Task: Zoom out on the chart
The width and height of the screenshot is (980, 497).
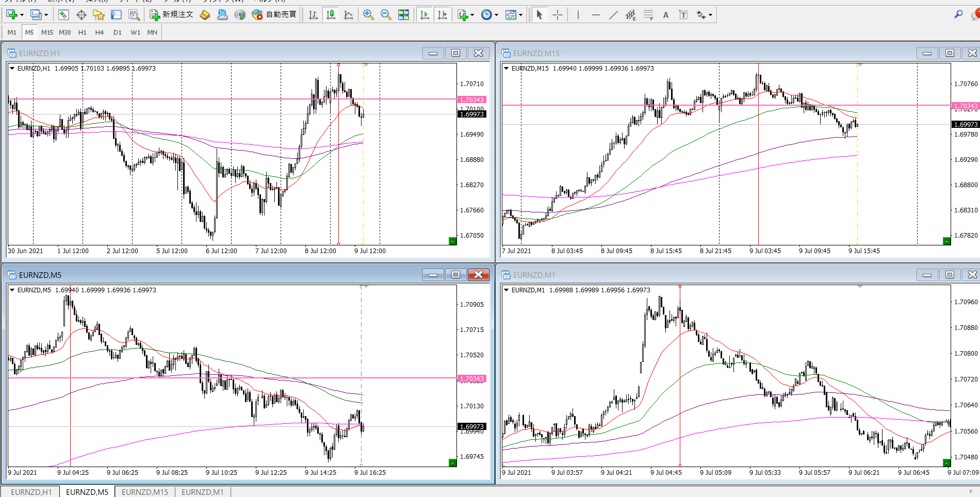Action: (x=386, y=14)
